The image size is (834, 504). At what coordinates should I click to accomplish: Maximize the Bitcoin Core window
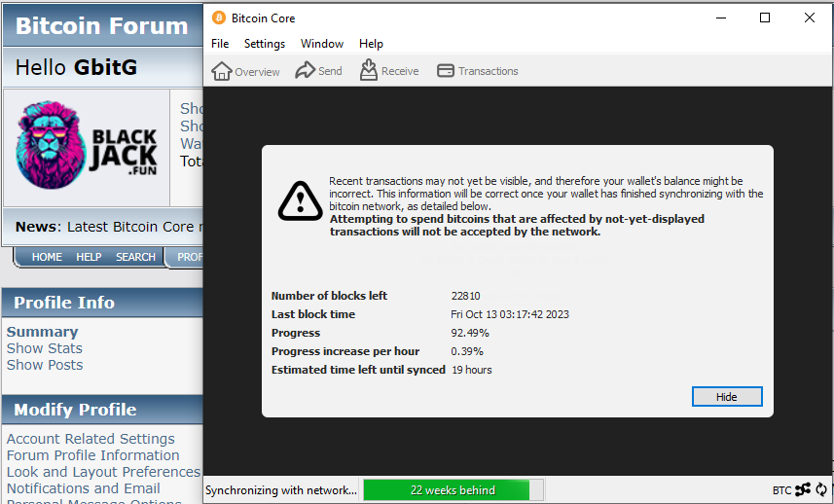click(x=765, y=18)
